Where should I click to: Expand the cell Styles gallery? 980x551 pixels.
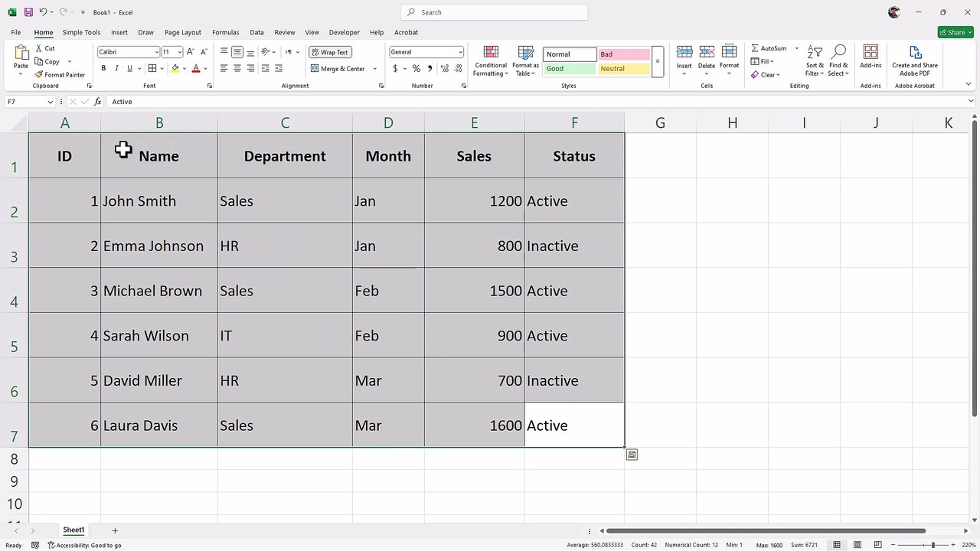[657, 61]
